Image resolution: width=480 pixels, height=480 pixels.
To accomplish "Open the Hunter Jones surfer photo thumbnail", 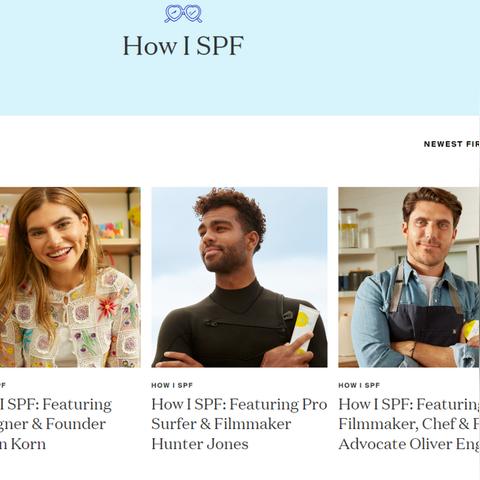I will 239,277.
